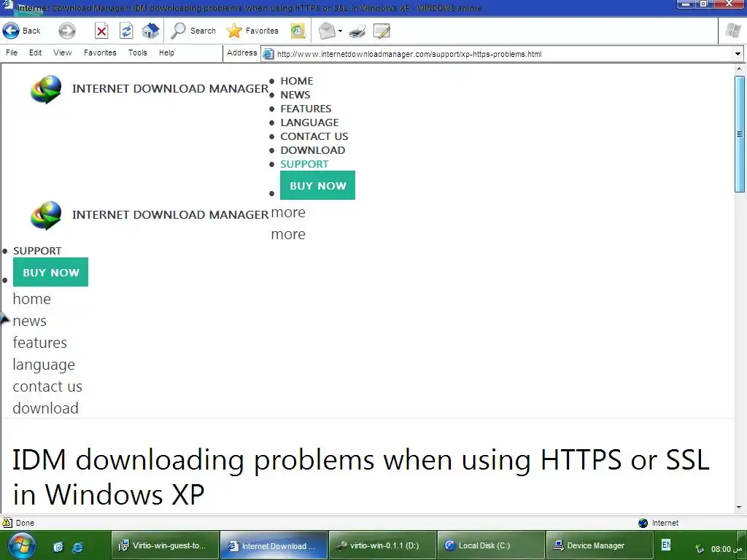Click the page icon in address bar
The image size is (747, 560).
(268, 54)
